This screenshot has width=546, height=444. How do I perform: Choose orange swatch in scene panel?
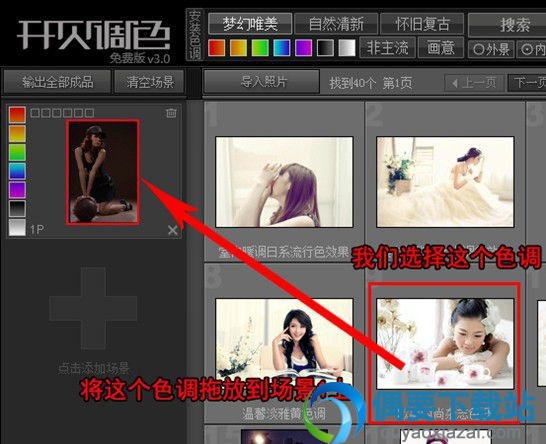pyautogui.click(x=17, y=134)
